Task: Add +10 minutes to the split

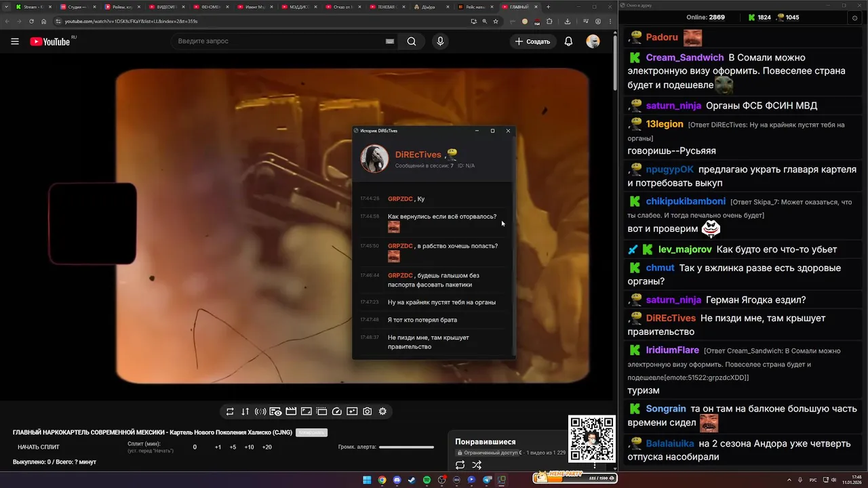Action: coord(249,447)
